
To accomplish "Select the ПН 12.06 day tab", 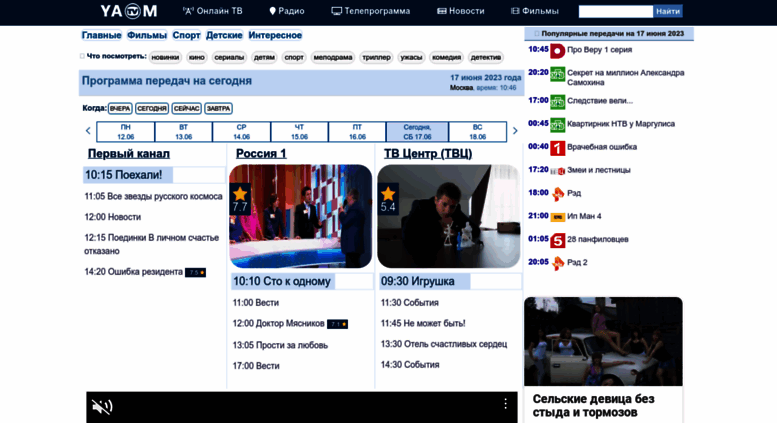I will click(126, 132).
